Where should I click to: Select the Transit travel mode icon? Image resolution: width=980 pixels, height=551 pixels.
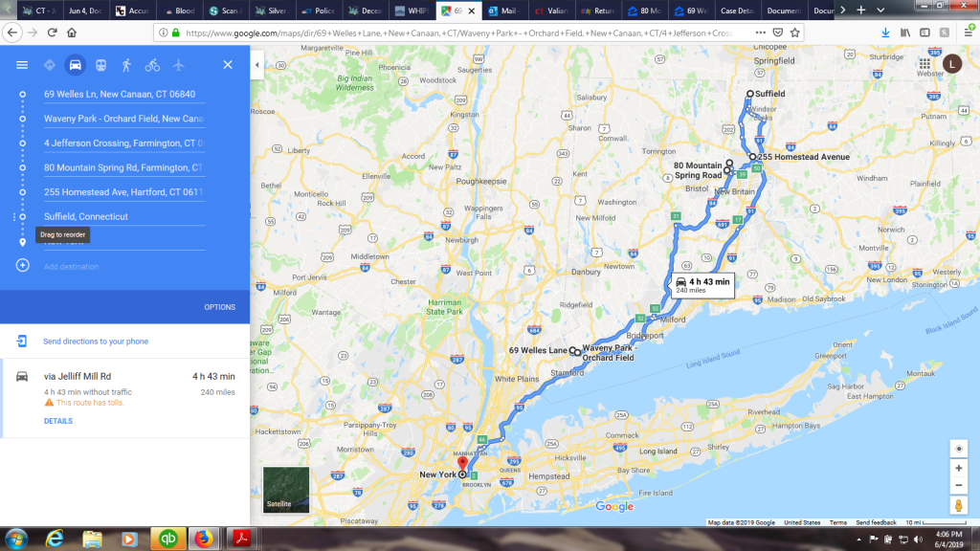pos(100,65)
